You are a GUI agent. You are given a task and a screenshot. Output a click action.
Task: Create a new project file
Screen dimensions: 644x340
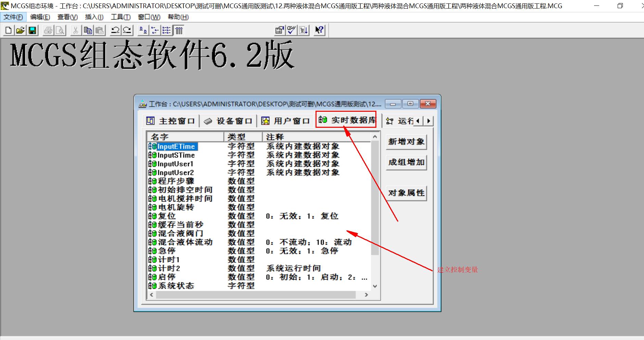point(8,30)
